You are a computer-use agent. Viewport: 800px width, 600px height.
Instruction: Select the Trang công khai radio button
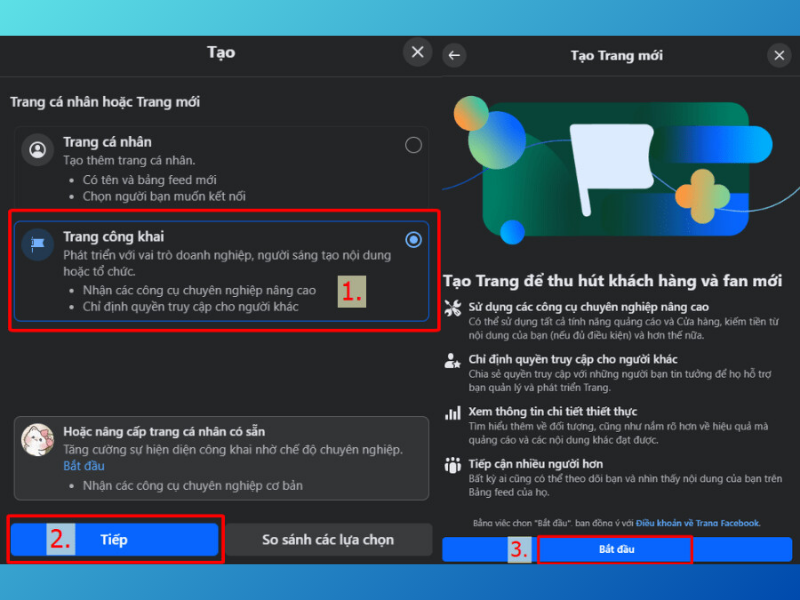pos(413,239)
